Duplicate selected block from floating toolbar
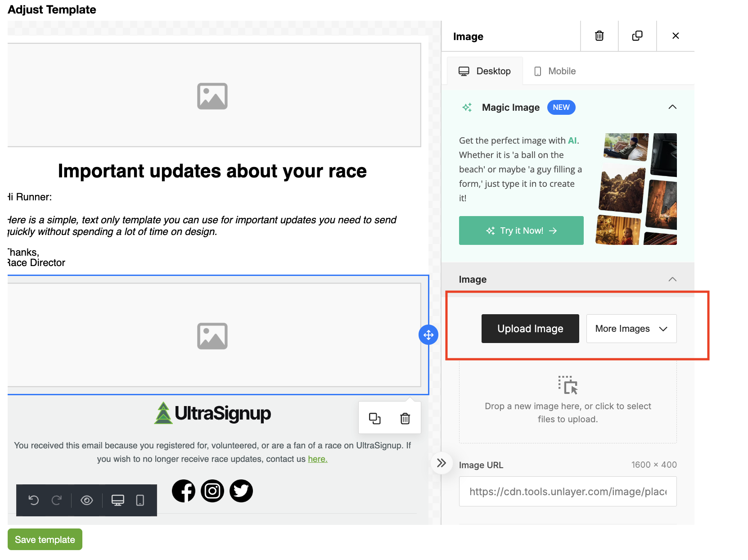Screen dimensions: 748x560 375,419
